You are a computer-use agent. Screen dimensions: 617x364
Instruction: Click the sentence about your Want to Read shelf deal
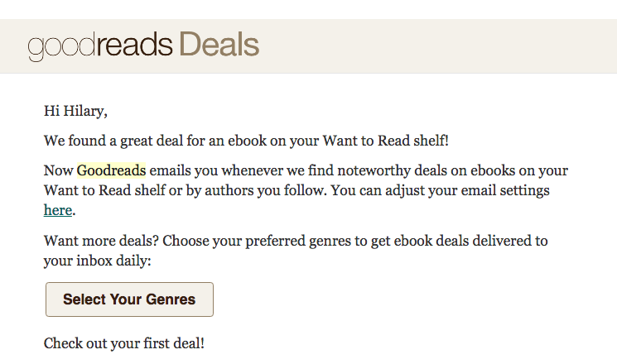[x=246, y=141]
